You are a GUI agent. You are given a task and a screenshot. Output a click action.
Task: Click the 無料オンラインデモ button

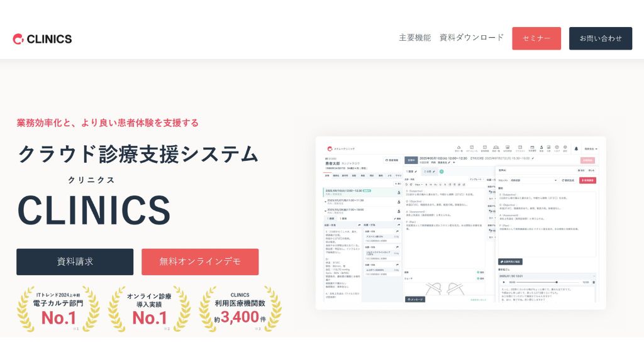[x=200, y=261]
